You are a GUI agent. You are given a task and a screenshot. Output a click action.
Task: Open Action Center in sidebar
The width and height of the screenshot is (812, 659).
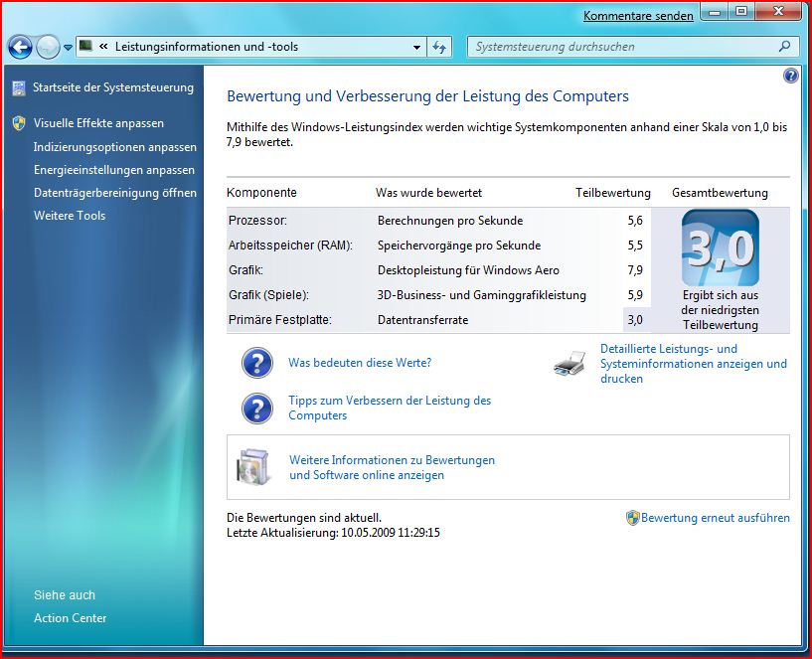point(70,618)
